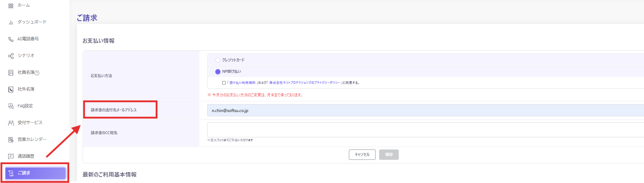This screenshot has width=644, height=183.
Task: Open the ネットプロテクションズ privacy policy link
Action: (x=304, y=83)
